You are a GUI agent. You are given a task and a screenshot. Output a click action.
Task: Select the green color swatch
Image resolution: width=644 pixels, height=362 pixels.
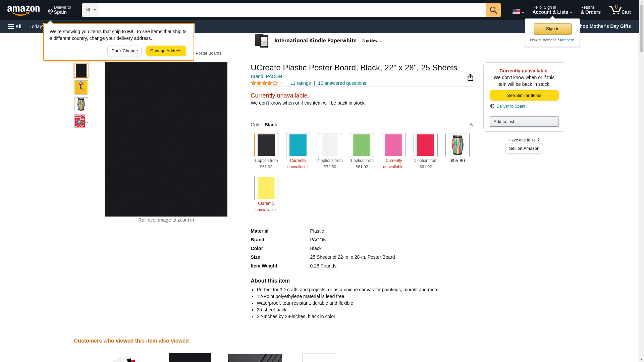pyautogui.click(x=362, y=145)
